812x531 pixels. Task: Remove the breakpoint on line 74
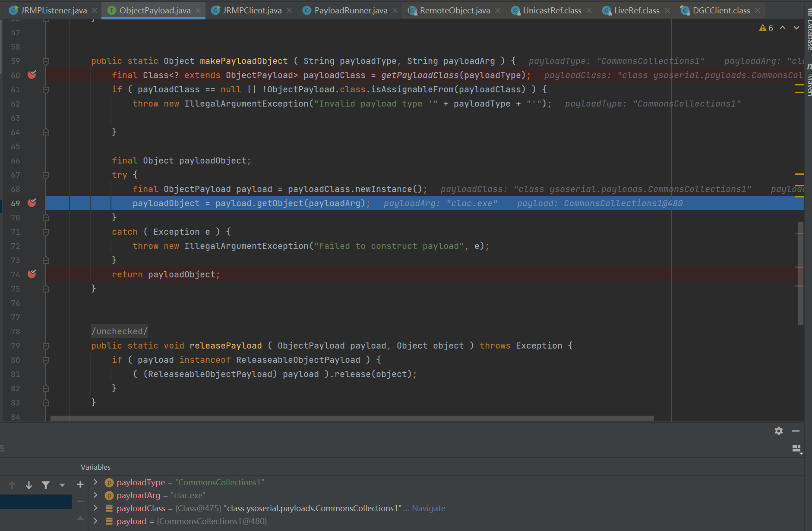[x=32, y=274]
